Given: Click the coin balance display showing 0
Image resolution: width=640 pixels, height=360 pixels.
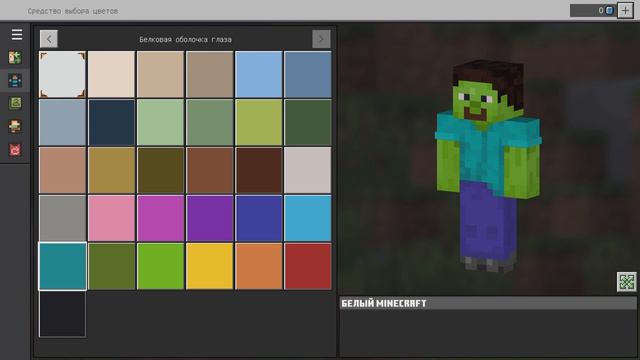Looking at the screenshot, I should click(593, 11).
